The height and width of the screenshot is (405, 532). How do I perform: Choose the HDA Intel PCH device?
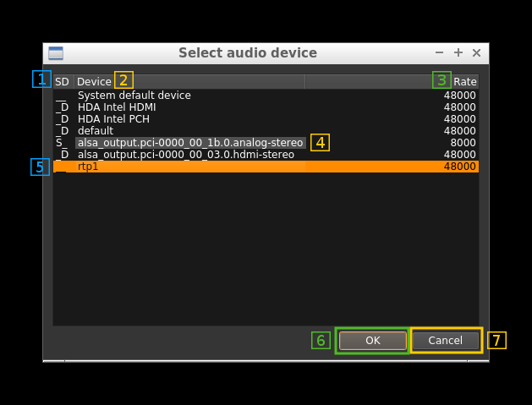click(113, 119)
